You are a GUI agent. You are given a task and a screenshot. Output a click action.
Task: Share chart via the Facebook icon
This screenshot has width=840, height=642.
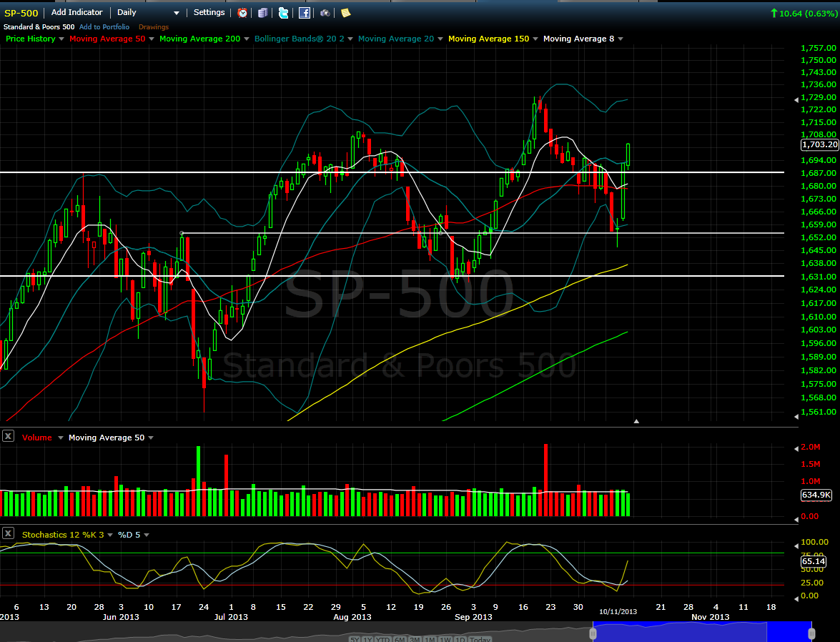click(x=305, y=13)
